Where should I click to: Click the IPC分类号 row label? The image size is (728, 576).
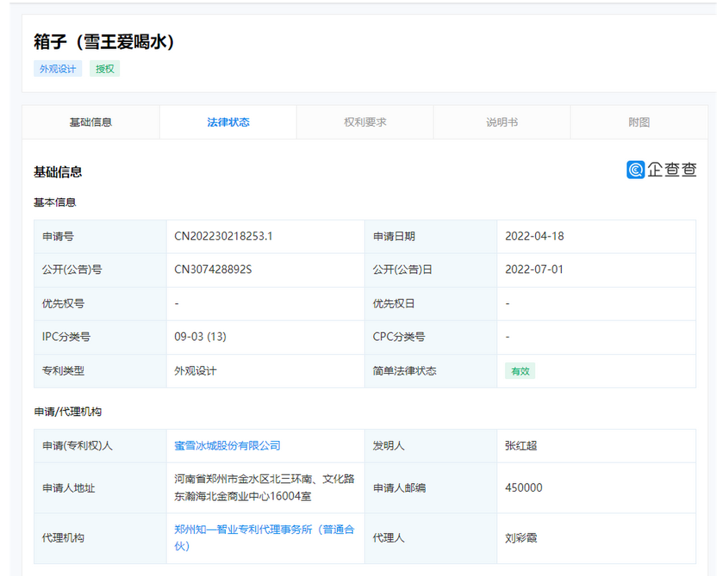point(66,337)
